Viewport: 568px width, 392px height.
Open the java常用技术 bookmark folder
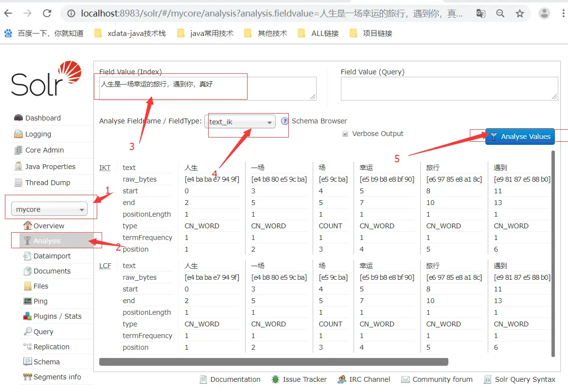click(205, 34)
